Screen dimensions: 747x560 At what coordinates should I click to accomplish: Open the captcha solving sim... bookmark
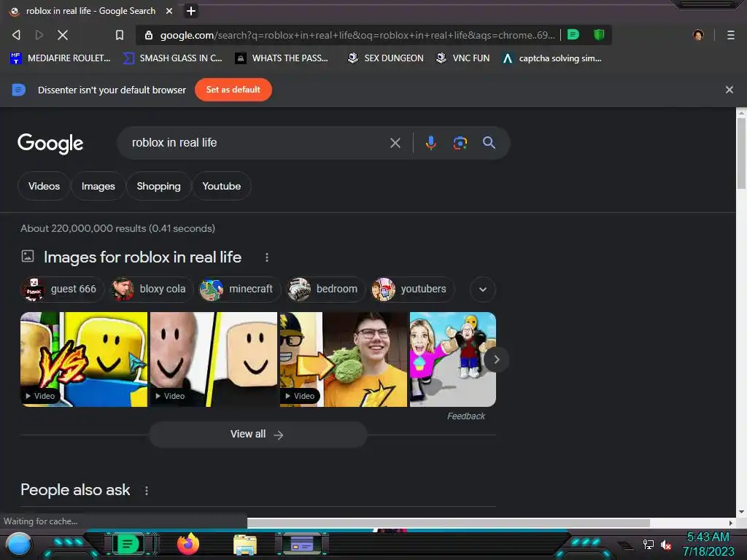(x=551, y=58)
